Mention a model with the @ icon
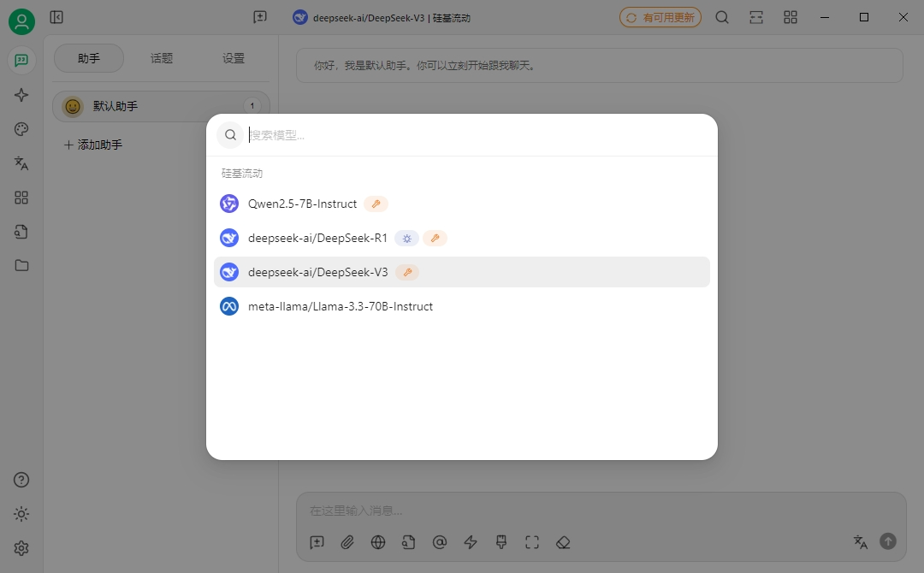This screenshot has height=573, width=924. pos(440,542)
